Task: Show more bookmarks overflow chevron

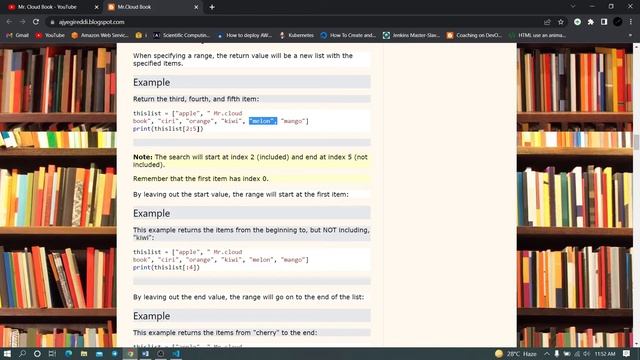Action: coord(630,36)
